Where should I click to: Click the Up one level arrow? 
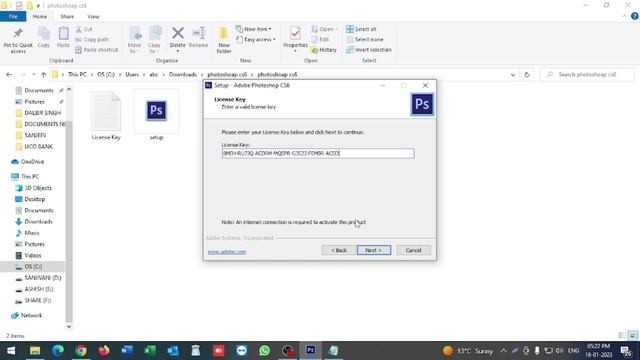44,75
